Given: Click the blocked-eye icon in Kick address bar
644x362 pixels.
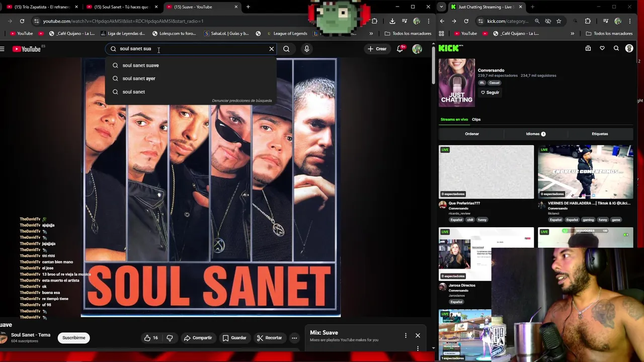Looking at the screenshot, I should (548, 21).
